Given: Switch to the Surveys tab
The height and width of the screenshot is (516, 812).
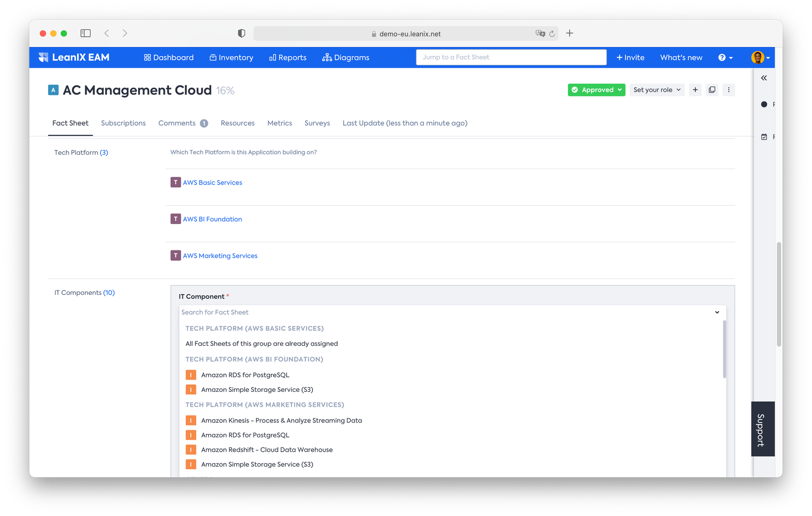Looking at the screenshot, I should [317, 123].
